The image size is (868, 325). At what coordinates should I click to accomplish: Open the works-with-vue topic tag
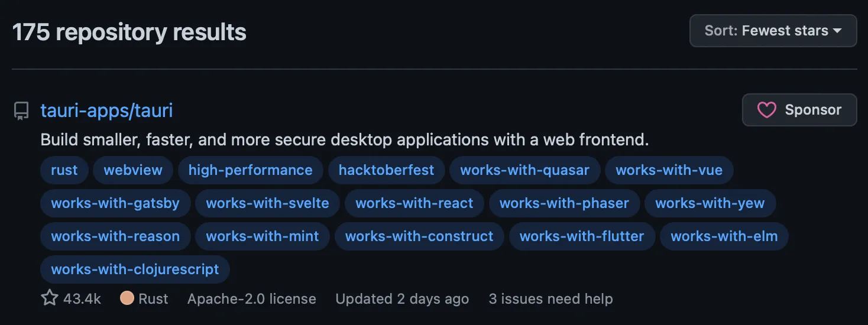click(669, 170)
